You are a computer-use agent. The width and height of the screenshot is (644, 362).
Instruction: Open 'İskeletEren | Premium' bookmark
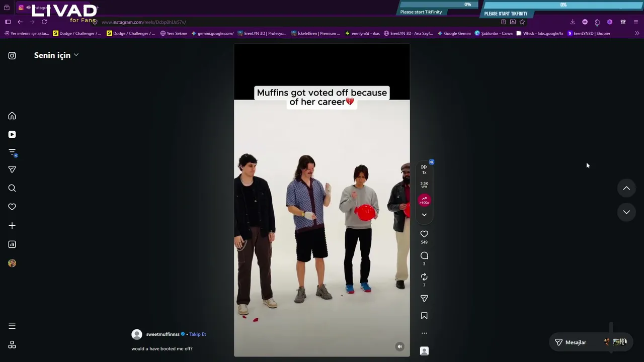[x=315, y=34]
